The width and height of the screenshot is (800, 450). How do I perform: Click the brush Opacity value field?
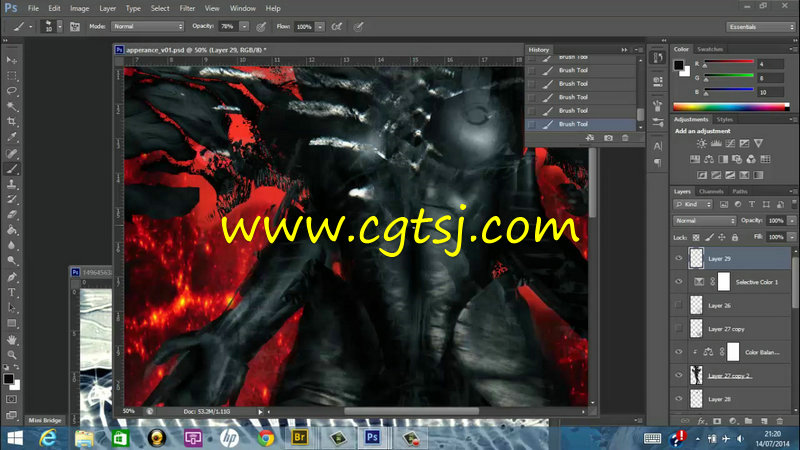(x=228, y=27)
